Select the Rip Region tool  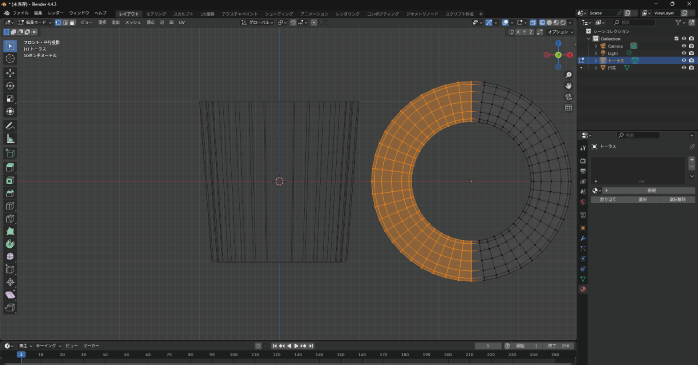pos(10,308)
